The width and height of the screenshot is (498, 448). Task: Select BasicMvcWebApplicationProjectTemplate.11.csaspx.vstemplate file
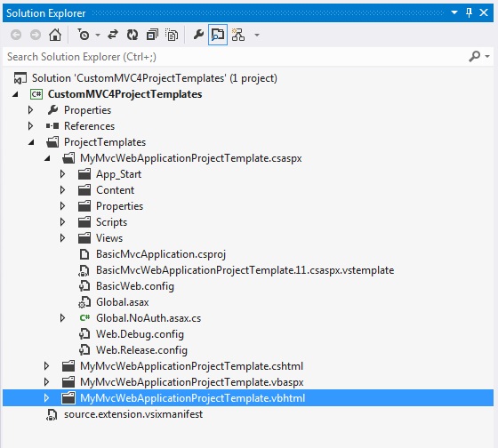point(245,270)
